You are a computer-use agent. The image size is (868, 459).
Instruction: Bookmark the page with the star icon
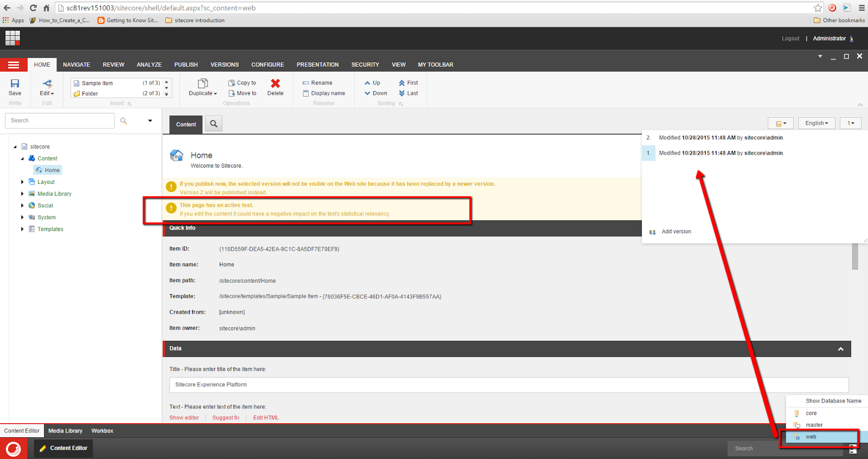click(x=818, y=8)
